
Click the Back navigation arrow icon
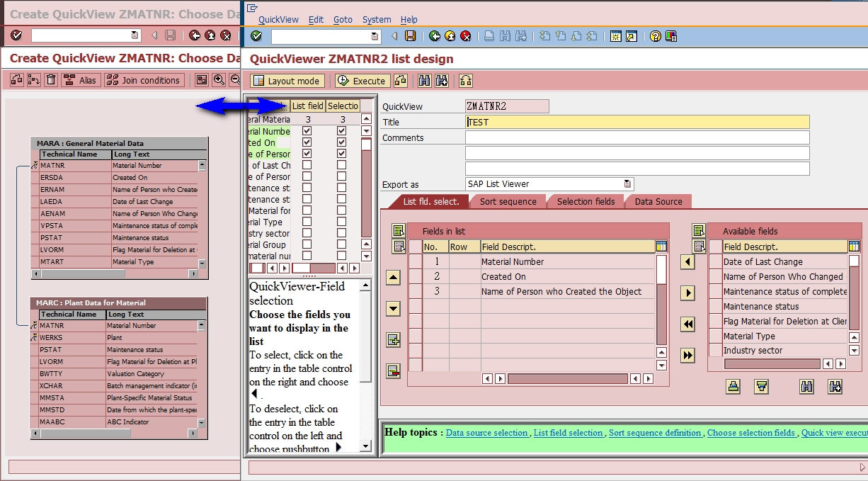434,35
